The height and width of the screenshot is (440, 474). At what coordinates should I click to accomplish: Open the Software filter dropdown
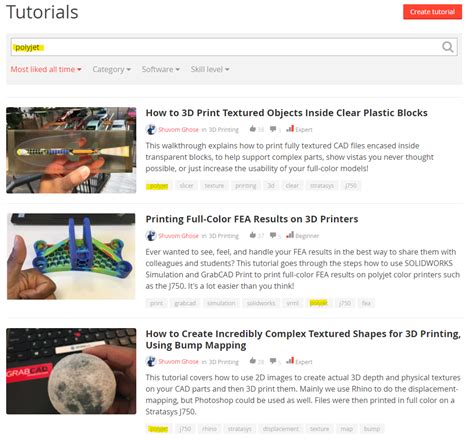[161, 69]
